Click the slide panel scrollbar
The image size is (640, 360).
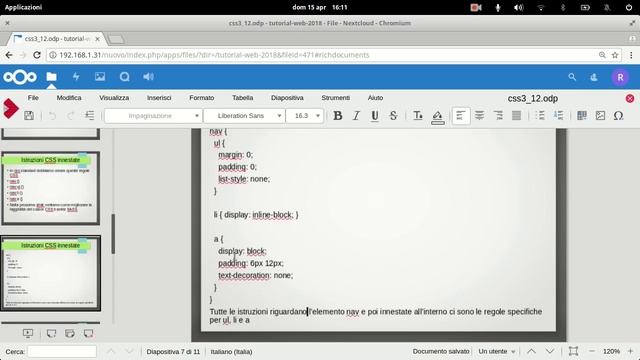(x=113, y=233)
